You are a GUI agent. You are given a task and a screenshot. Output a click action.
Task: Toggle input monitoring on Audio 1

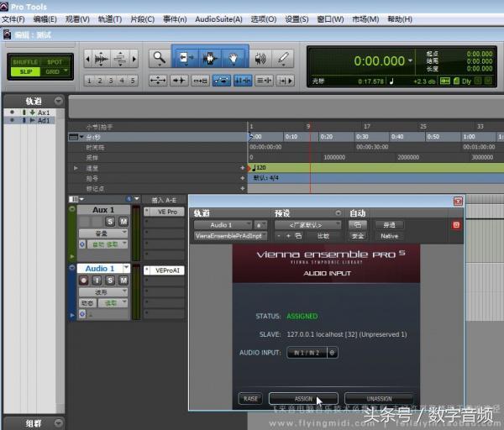[x=97, y=281]
